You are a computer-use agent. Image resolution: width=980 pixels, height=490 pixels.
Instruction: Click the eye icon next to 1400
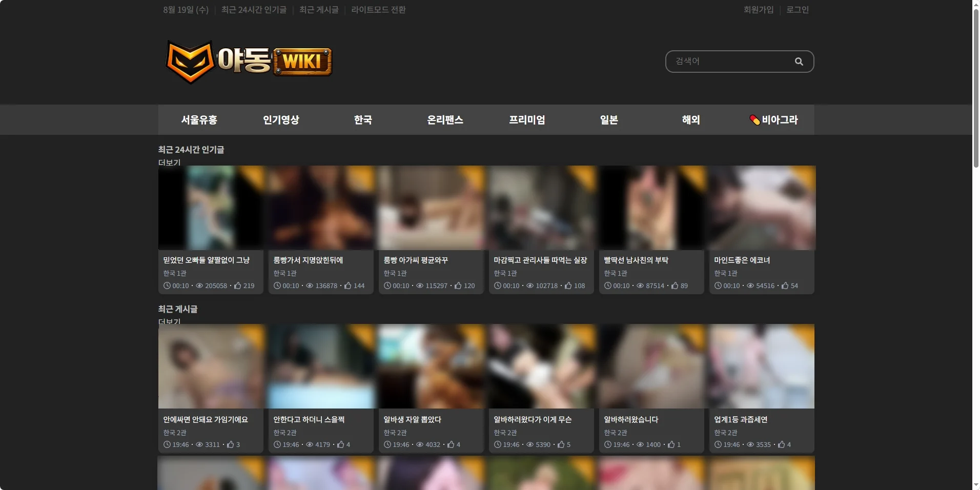pyautogui.click(x=640, y=444)
